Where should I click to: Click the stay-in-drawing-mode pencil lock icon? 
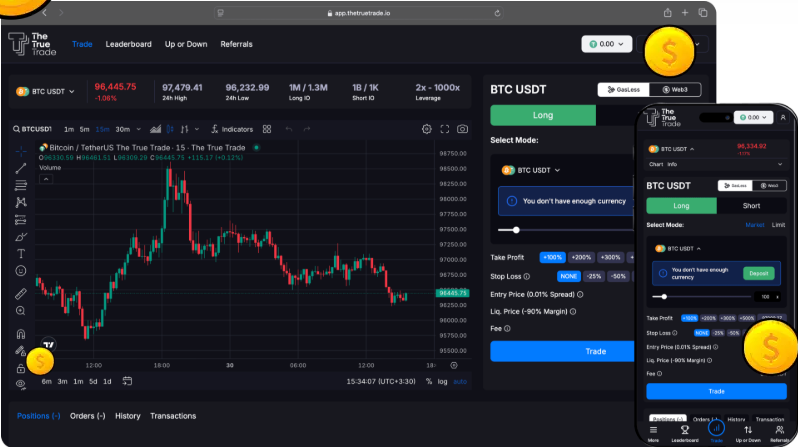point(20,351)
